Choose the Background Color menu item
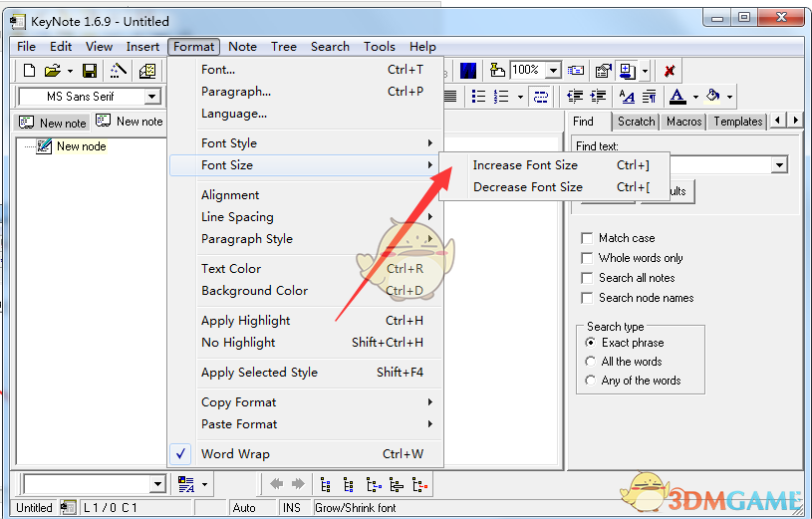This screenshot has width=812, height=519. pos(307,291)
